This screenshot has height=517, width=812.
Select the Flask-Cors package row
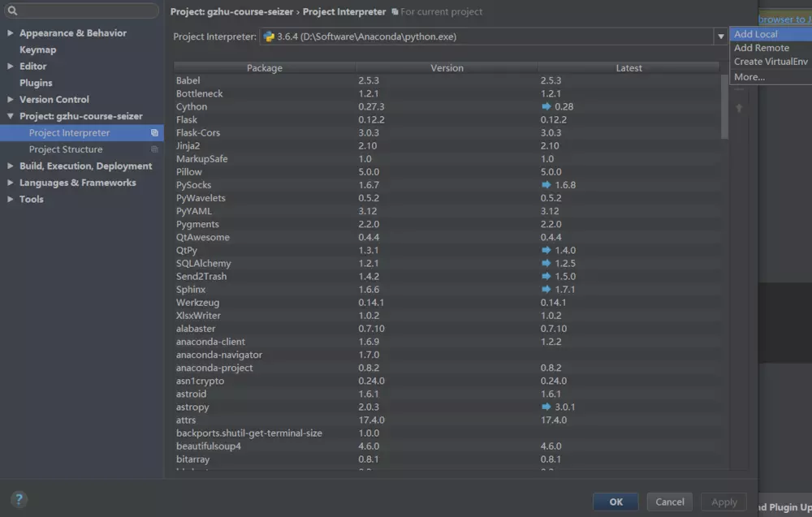[447, 133]
